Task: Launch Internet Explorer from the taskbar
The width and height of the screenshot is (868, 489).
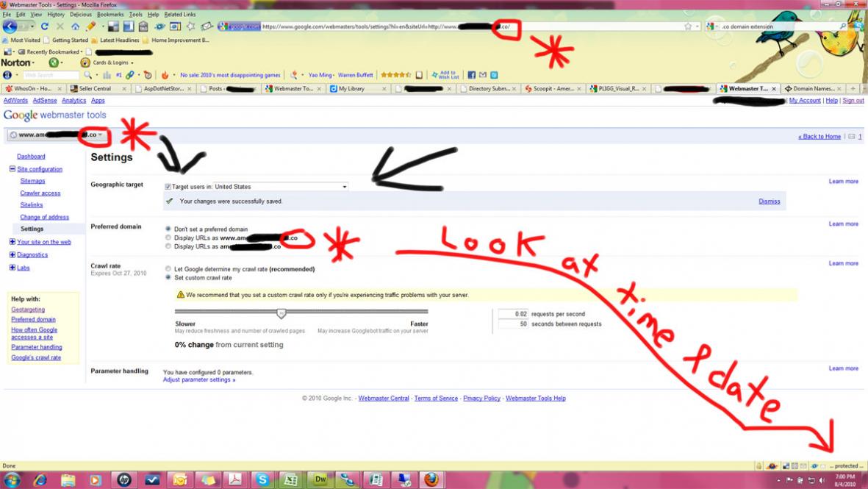Action: [40, 479]
